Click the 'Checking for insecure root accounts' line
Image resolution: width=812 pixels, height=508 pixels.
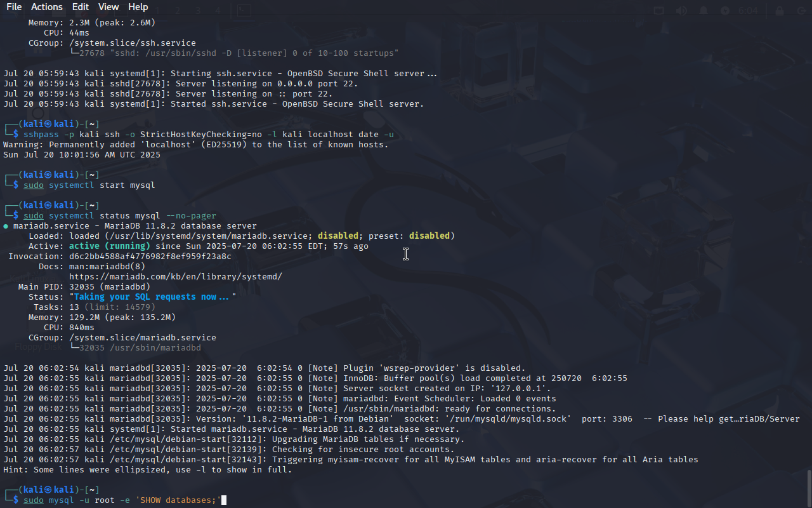point(229,450)
